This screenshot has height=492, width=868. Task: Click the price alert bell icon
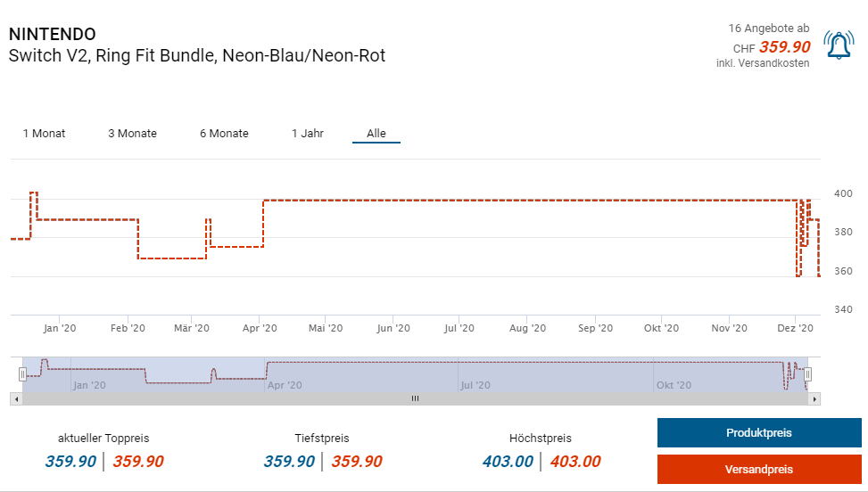838,46
